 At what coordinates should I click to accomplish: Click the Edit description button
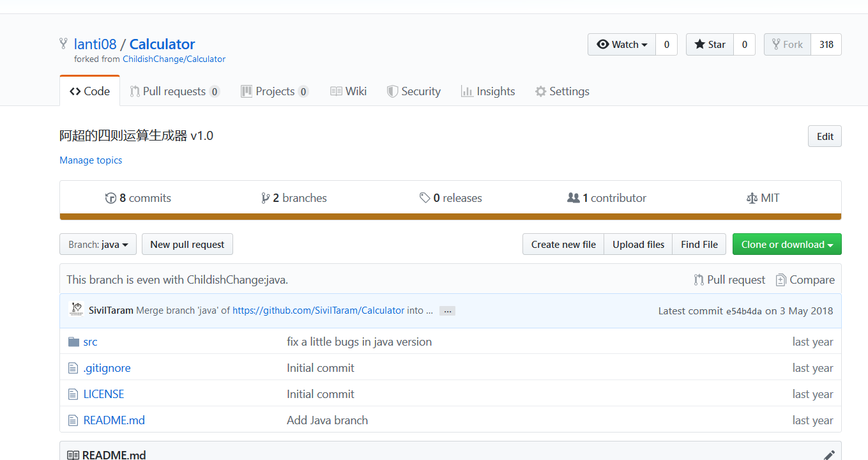tap(825, 136)
